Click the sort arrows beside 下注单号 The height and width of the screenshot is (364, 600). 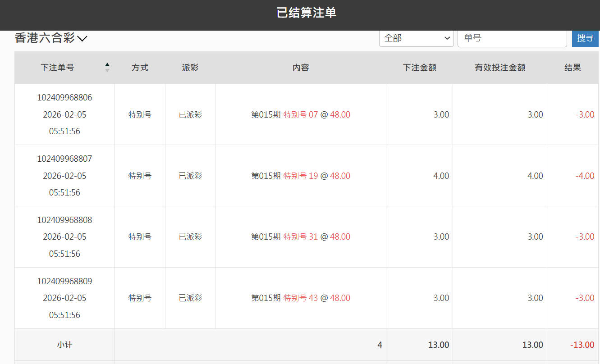(107, 68)
